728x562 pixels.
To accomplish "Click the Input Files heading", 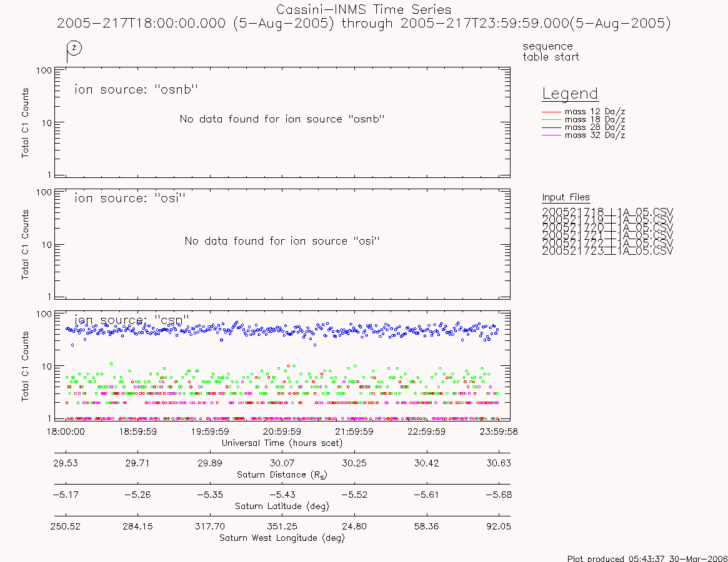I will [566, 197].
